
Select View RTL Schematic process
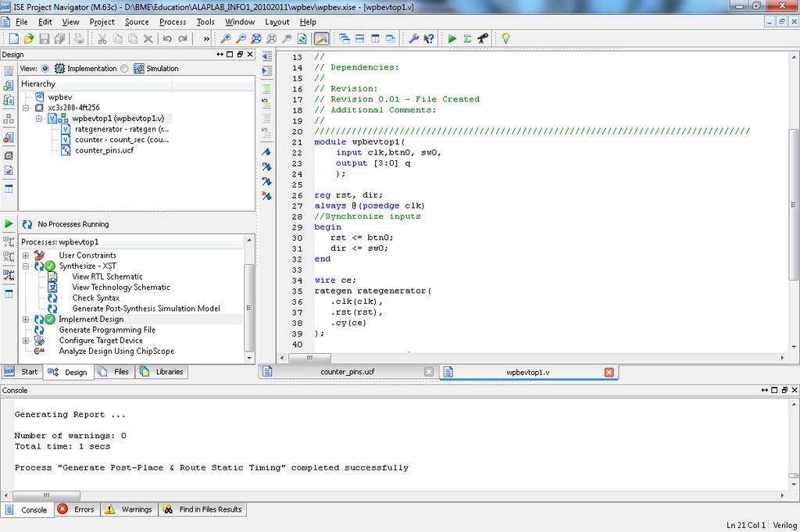tap(107, 277)
